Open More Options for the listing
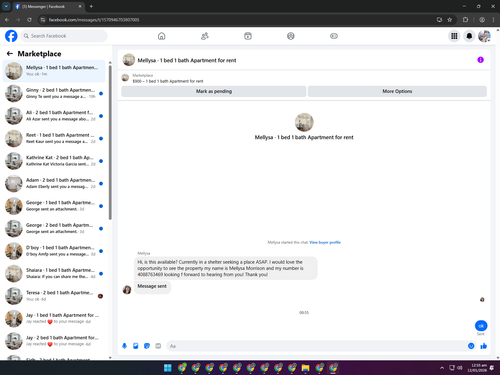This screenshot has height=375, width=500. coord(397,91)
